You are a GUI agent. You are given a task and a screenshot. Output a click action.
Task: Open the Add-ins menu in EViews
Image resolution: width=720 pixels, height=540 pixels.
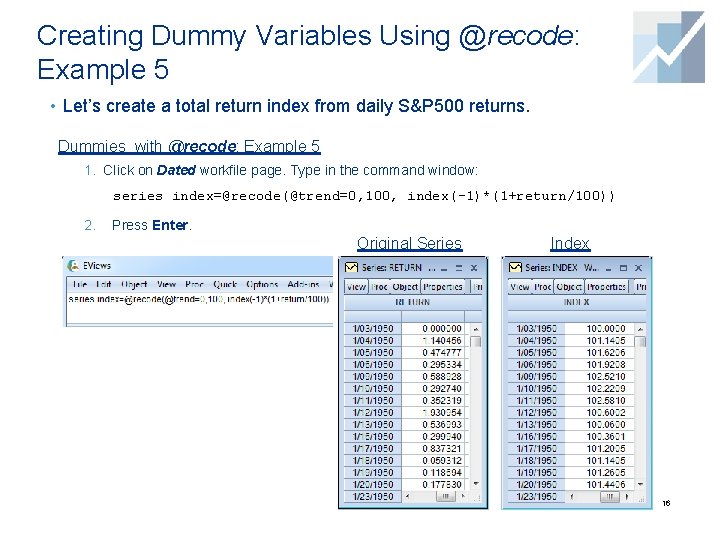click(303, 284)
